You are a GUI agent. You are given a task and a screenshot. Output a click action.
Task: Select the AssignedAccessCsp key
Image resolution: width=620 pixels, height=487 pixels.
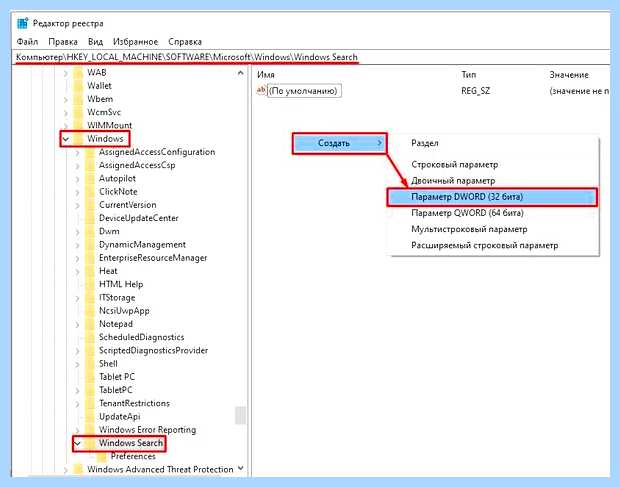(137, 165)
